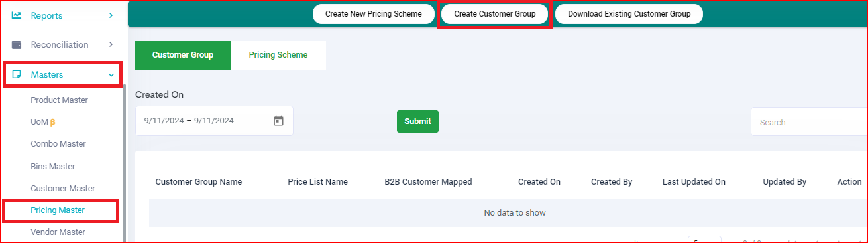The width and height of the screenshot is (868, 243).
Task: Open Bins Master page
Action: [x=53, y=166]
